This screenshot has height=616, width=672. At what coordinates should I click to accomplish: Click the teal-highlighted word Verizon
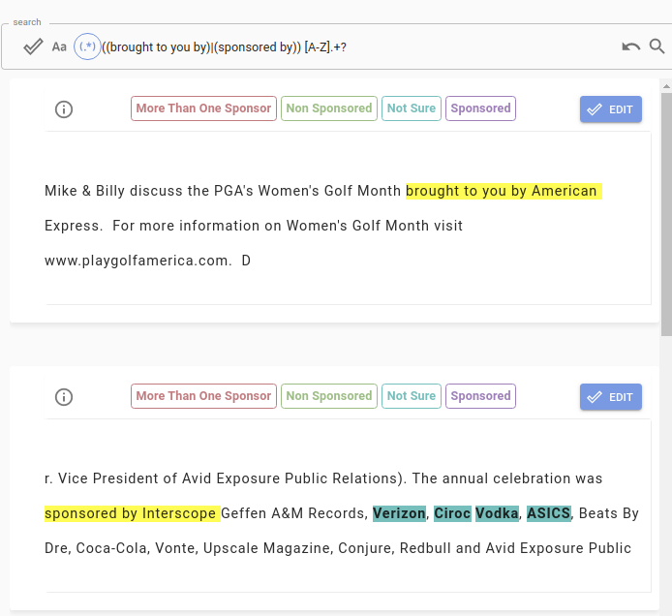point(400,513)
